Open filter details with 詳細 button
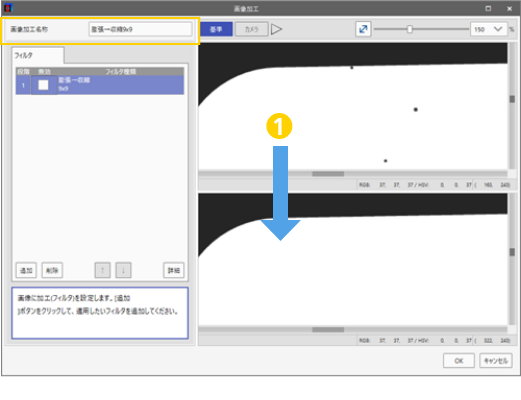The width and height of the screenshot is (521, 400). (174, 270)
